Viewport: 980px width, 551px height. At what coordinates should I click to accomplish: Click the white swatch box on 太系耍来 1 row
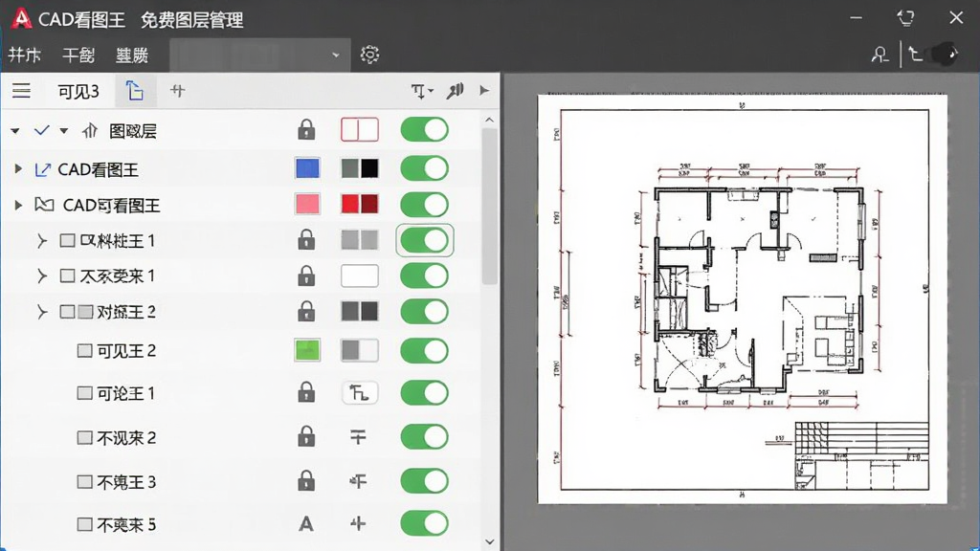pyautogui.click(x=360, y=275)
